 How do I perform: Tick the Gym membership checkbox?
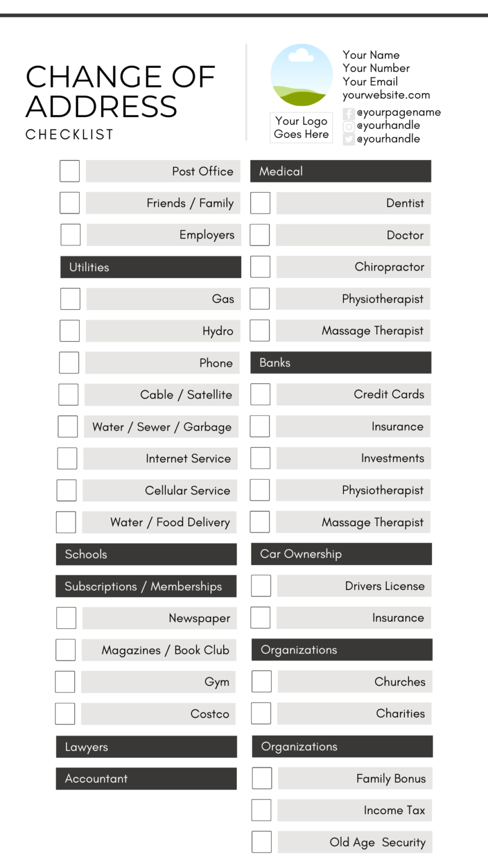point(64,682)
